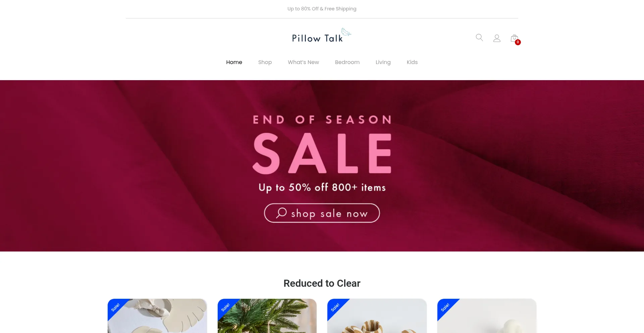The height and width of the screenshot is (333, 644).
Task: Click the Up to 80% Off announcement text
Action: tap(322, 9)
